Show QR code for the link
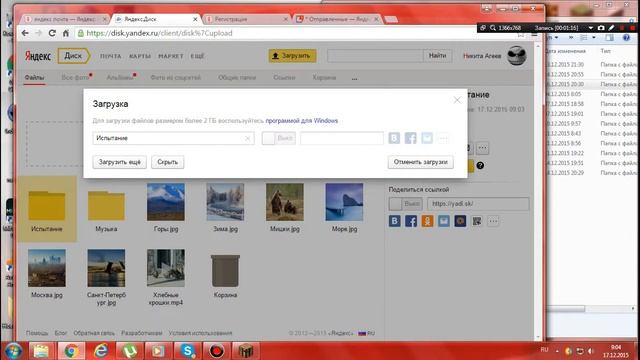The image size is (640, 360). tap(477, 221)
